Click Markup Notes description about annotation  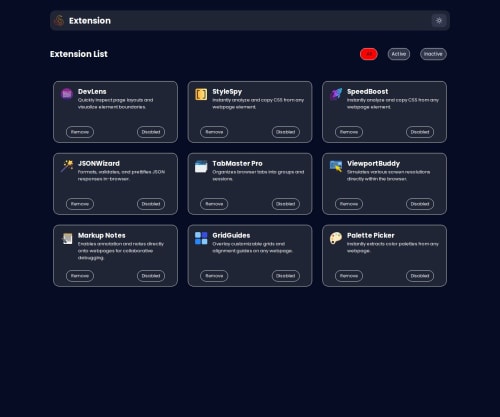(x=121, y=251)
